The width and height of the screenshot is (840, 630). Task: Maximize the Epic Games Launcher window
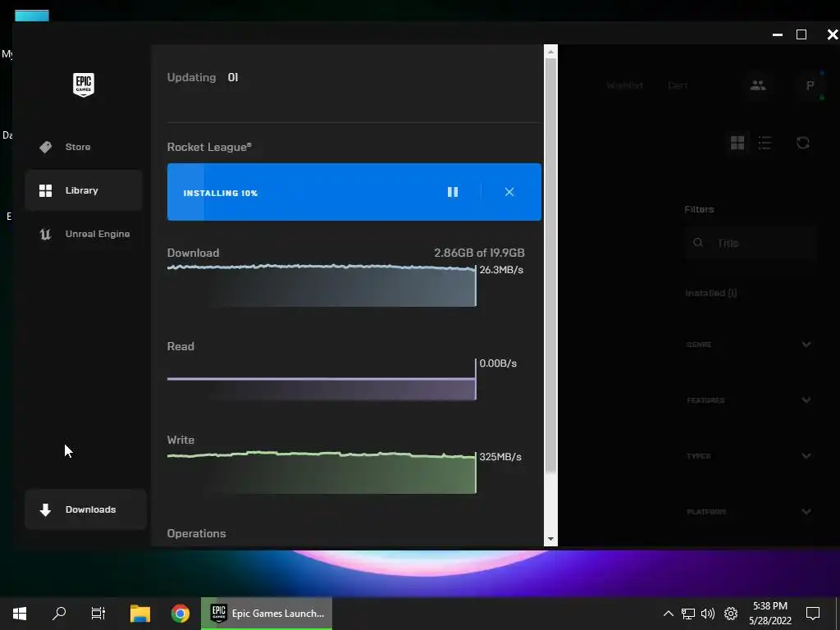click(801, 34)
